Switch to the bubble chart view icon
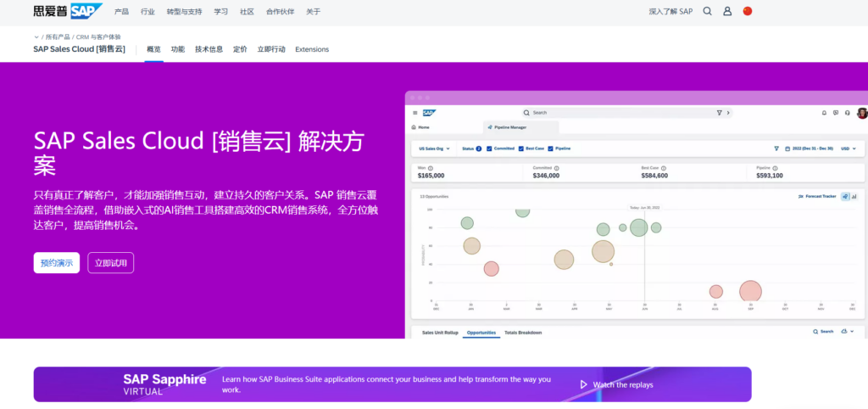868x409 pixels. click(x=845, y=196)
